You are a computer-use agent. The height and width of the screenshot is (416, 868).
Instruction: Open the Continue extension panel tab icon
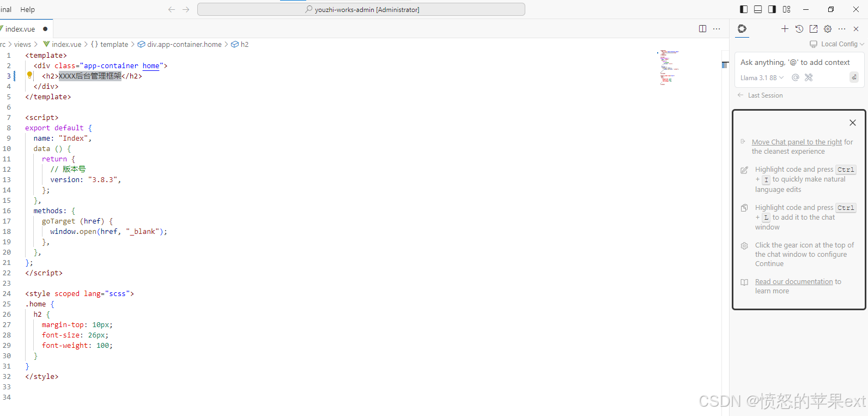point(742,29)
